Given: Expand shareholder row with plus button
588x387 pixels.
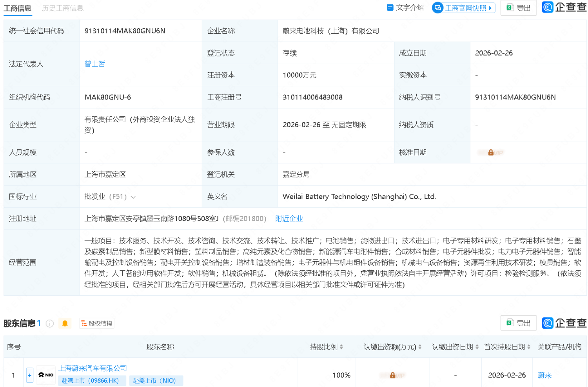Looking at the screenshot, I should click(29, 375).
